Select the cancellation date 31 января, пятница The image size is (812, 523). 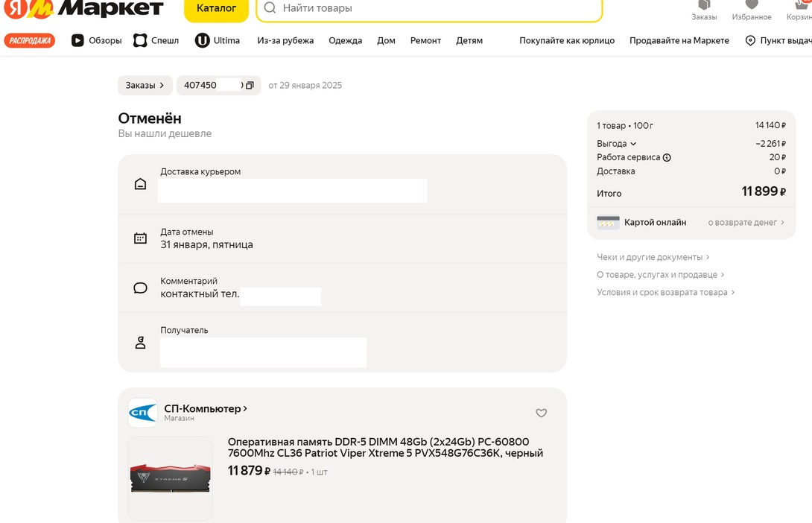206,244
